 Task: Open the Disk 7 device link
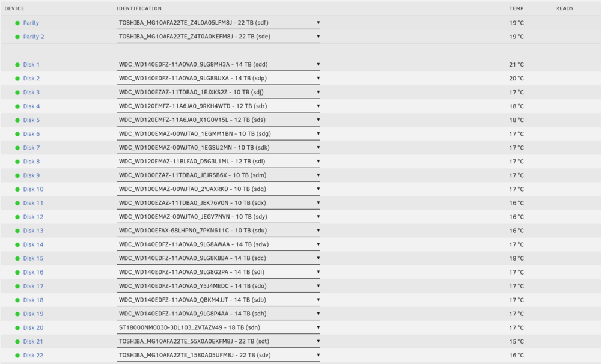pyautogui.click(x=31, y=148)
